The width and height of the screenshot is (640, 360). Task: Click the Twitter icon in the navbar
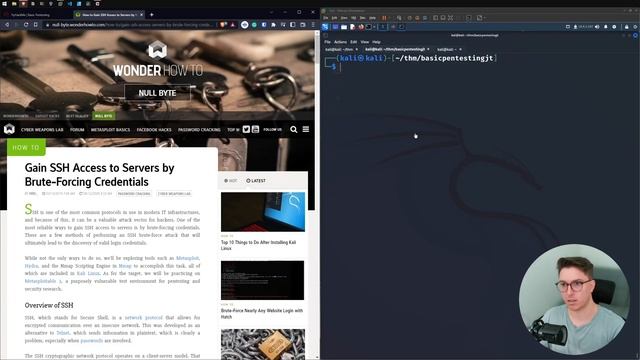(x=246, y=129)
